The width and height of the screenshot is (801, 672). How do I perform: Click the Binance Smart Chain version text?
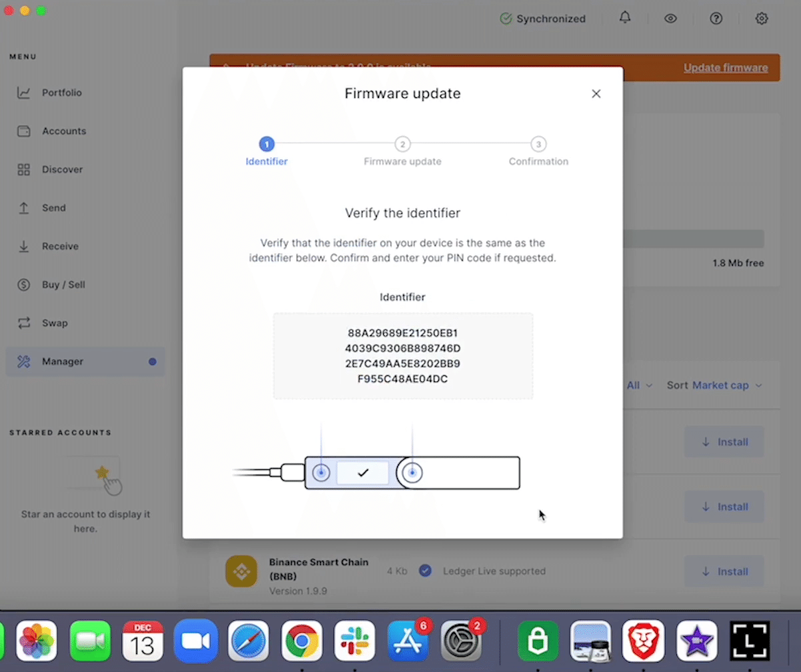[298, 591]
